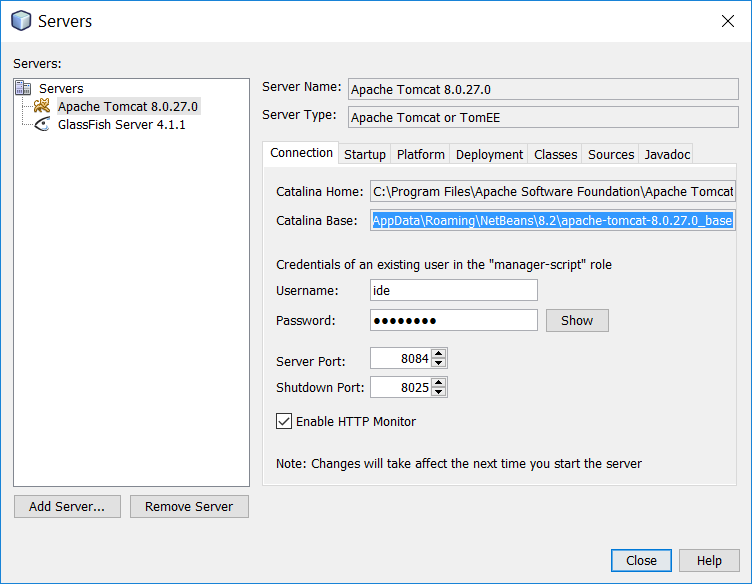The width and height of the screenshot is (752, 584).
Task: Switch to the Connection tab
Action: click(x=301, y=153)
